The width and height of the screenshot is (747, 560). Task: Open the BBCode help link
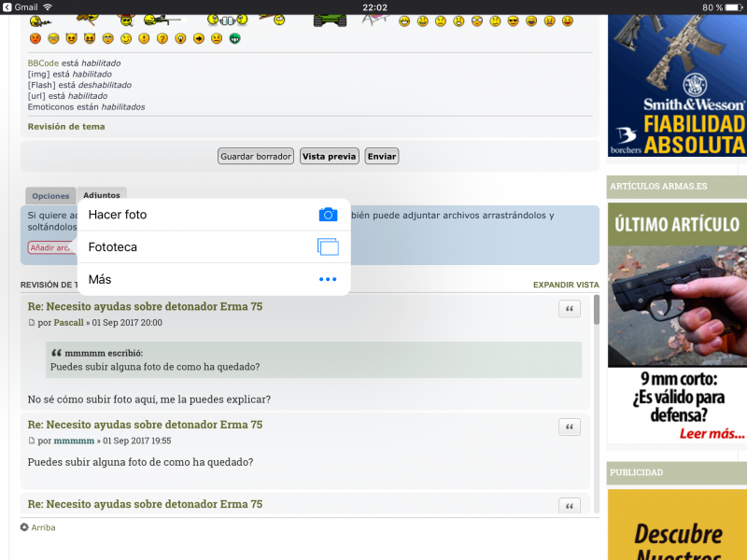(x=43, y=63)
